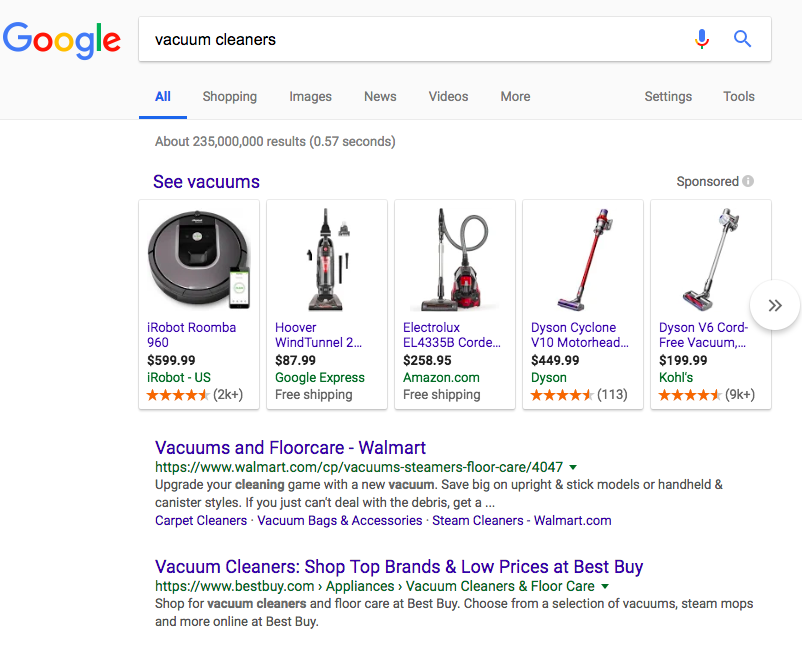
Task: Expand the dropdown arrow beside the Walmart URL
Action: click(572, 466)
